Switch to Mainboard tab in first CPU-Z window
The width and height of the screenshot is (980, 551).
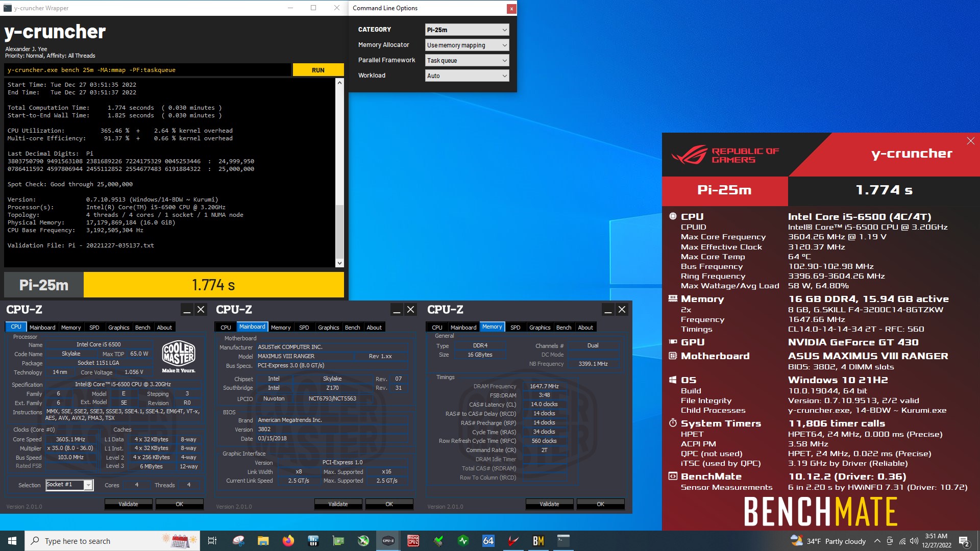tap(42, 328)
